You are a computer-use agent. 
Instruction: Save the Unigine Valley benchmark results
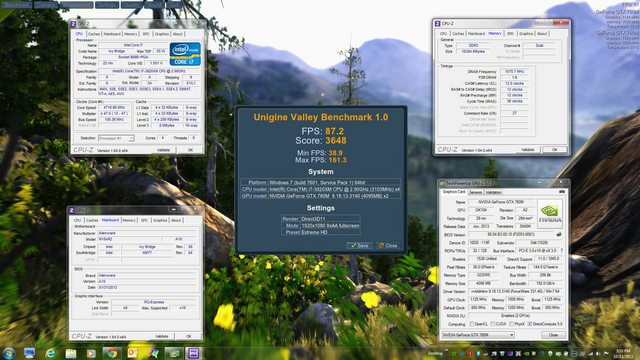pos(359,245)
